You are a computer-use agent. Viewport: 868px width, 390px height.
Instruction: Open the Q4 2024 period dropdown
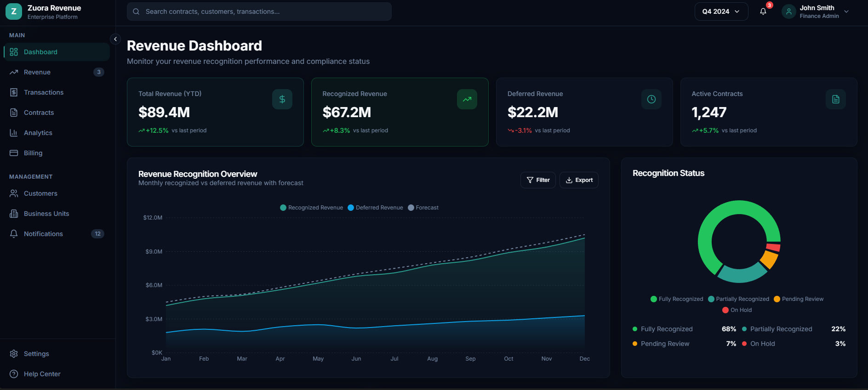721,11
